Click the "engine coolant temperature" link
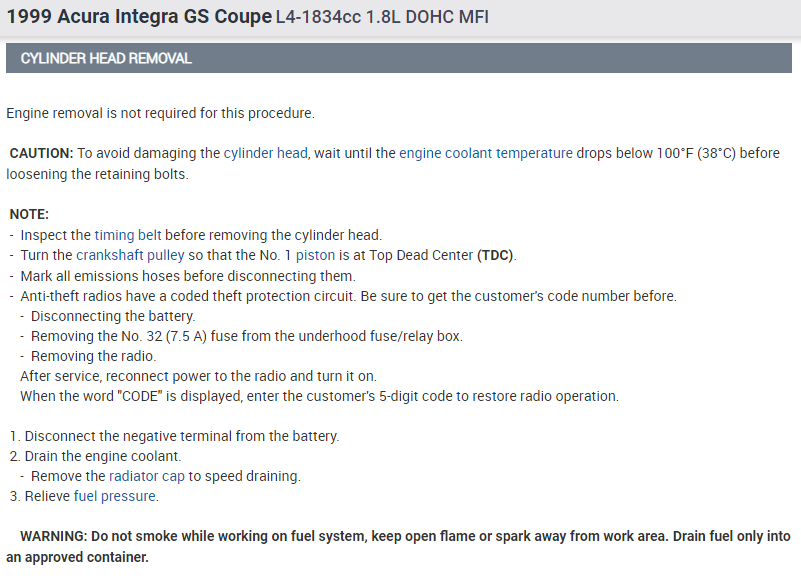801x583 pixels. tap(486, 153)
